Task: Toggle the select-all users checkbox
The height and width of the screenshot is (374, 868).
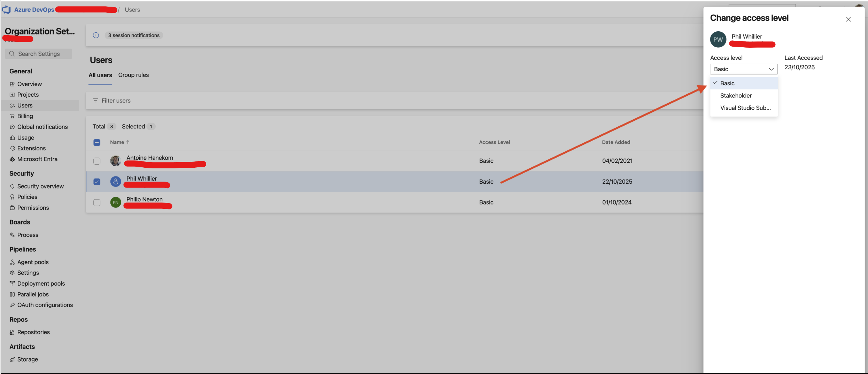Action: (97, 142)
